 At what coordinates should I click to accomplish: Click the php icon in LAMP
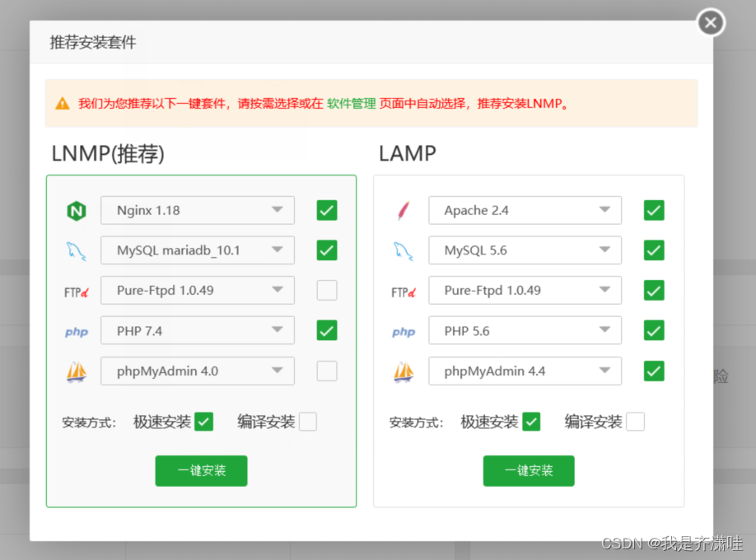pos(404,332)
